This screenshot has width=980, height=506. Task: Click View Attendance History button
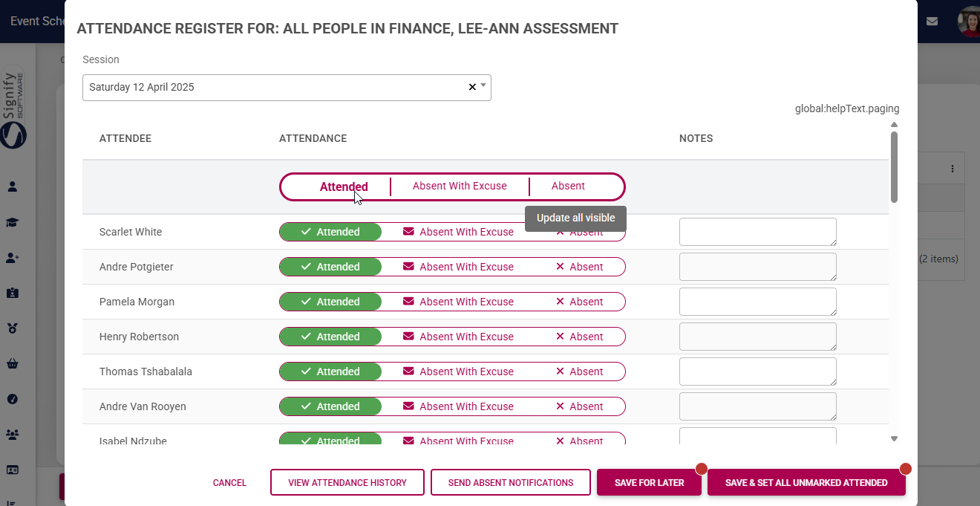(347, 482)
